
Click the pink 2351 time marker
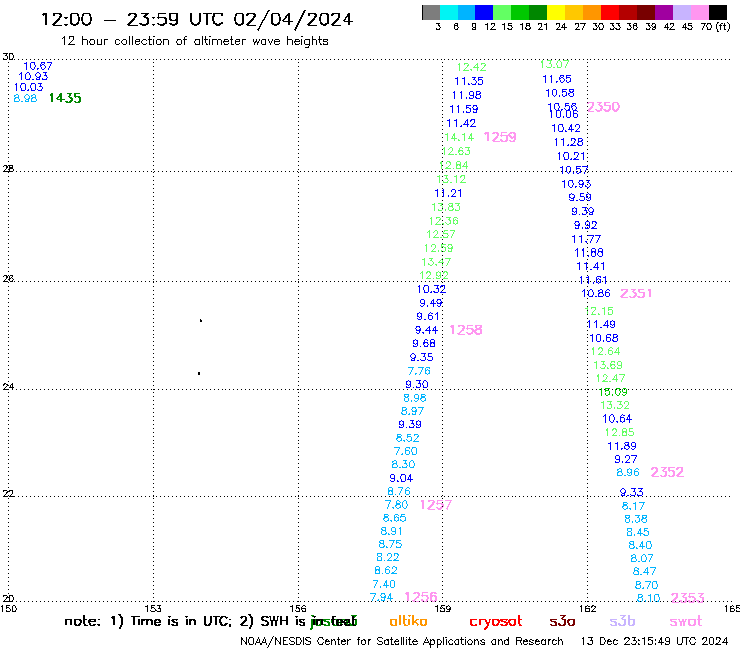pyautogui.click(x=636, y=293)
